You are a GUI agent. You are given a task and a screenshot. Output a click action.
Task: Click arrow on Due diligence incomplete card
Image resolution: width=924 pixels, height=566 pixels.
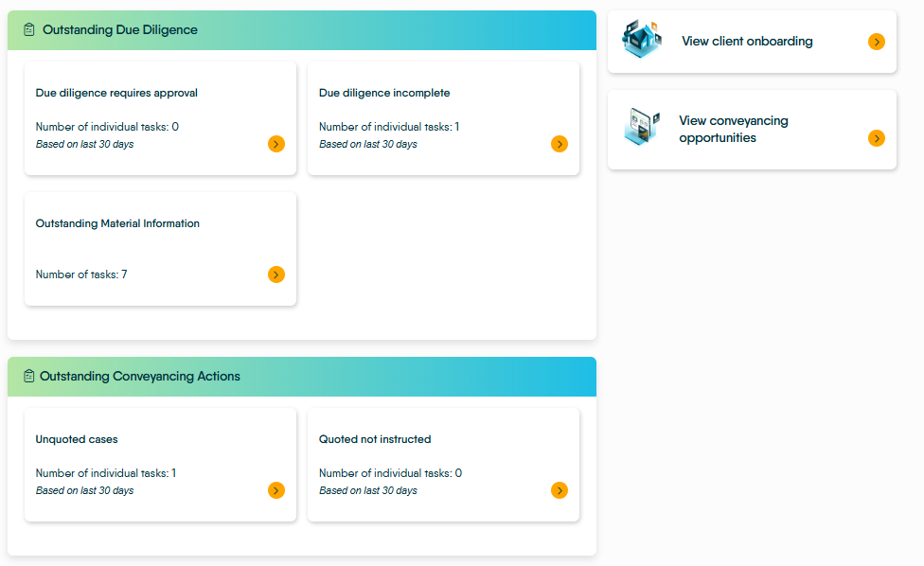[x=560, y=144]
